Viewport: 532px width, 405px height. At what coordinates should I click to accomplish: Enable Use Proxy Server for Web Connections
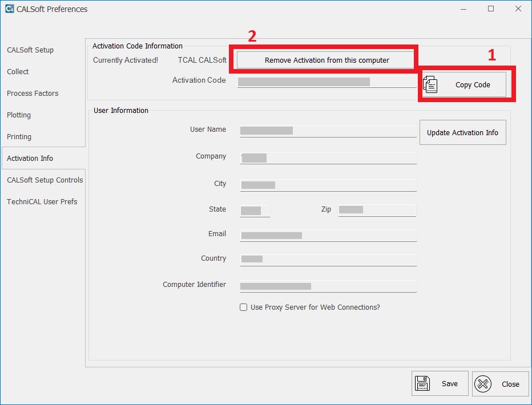(243, 307)
